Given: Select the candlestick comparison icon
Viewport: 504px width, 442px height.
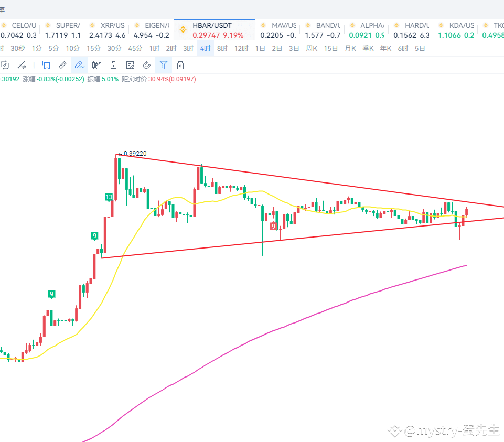Looking at the screenshot, I should [97, 65].
